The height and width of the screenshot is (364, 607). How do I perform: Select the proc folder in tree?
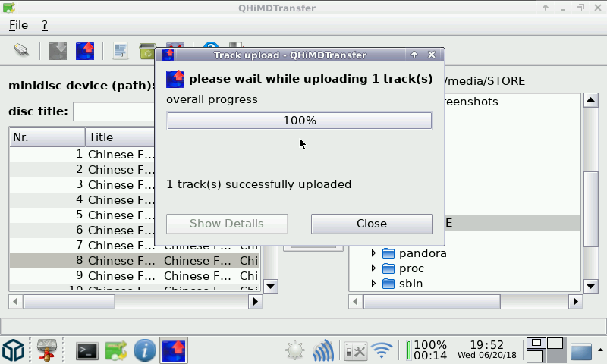click(411, 268)
